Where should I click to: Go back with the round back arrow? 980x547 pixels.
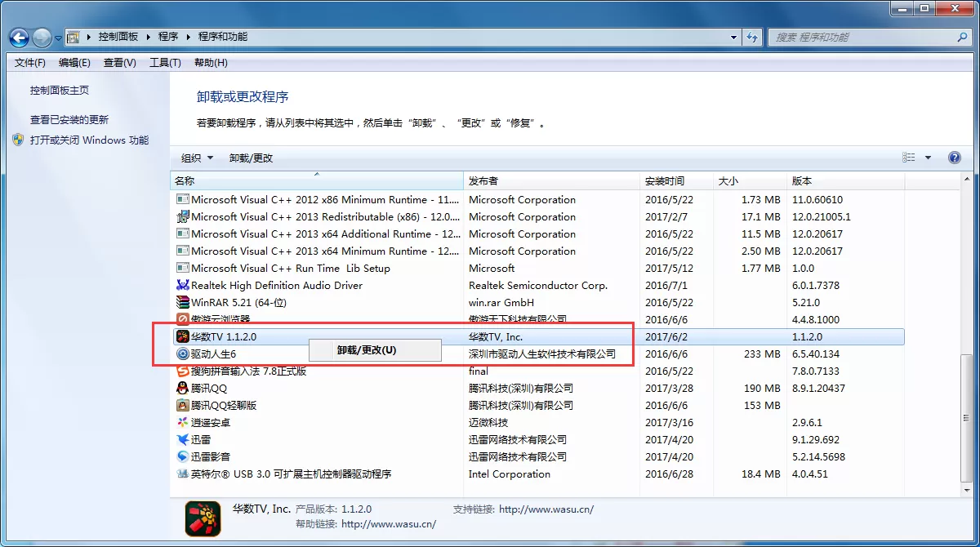tap(20, 38)
